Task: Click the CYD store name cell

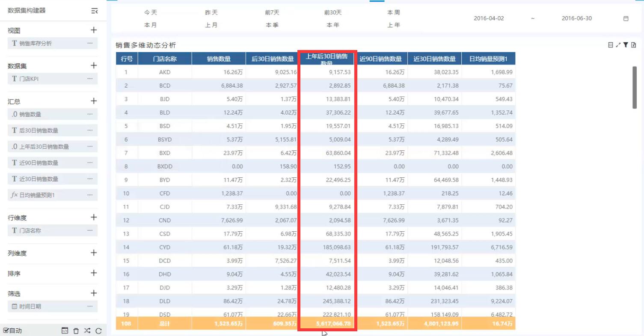Action: [165, 247]
